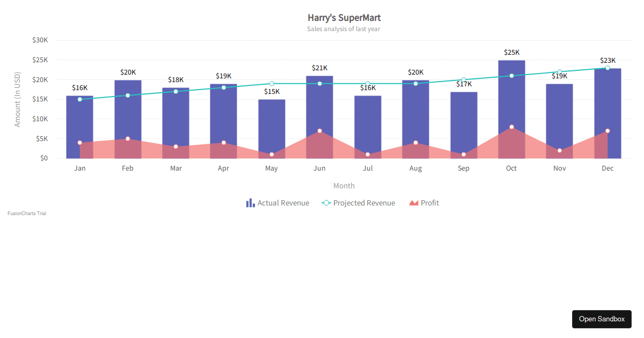Click the subtitle "Sales analysis of last year"
This screenshot has height=338, width=644.
(343, 29)
